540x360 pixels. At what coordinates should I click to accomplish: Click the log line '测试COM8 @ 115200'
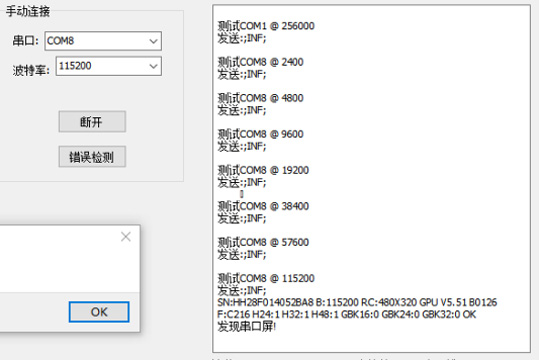point(266,278)
